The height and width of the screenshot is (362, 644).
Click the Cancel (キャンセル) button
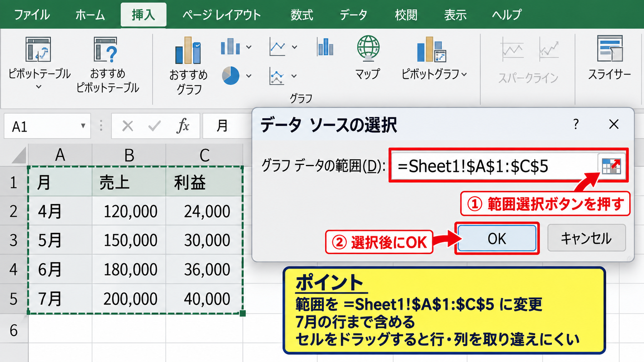(x=586, y=238)
